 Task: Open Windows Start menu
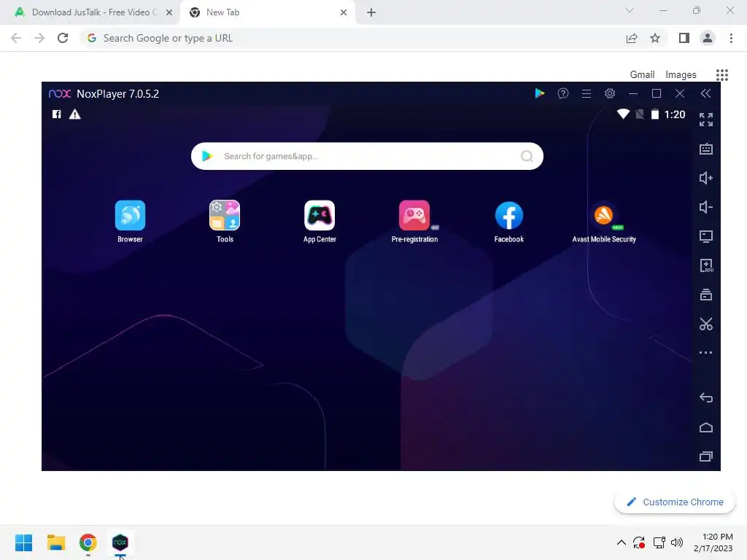point(24,542)
